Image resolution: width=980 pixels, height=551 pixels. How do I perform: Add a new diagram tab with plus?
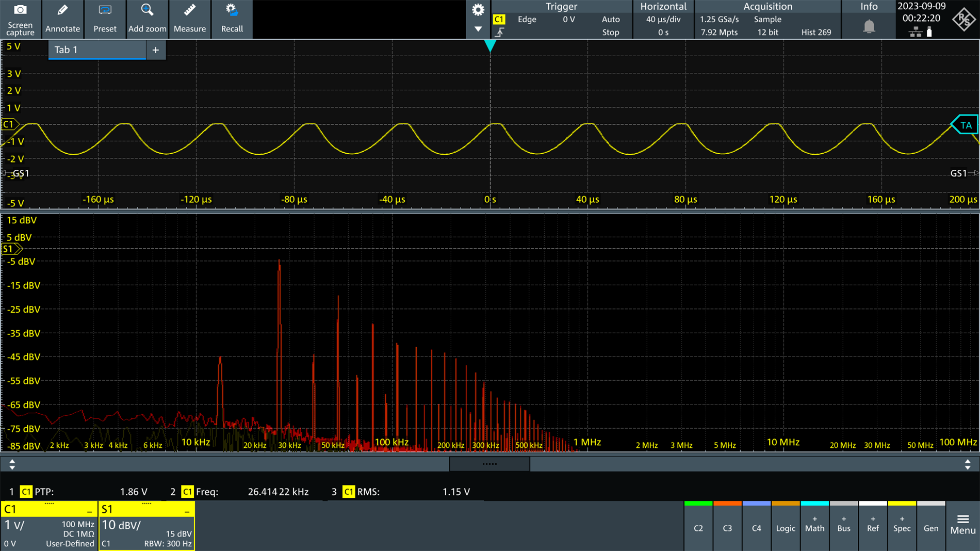tap(156, 50)
